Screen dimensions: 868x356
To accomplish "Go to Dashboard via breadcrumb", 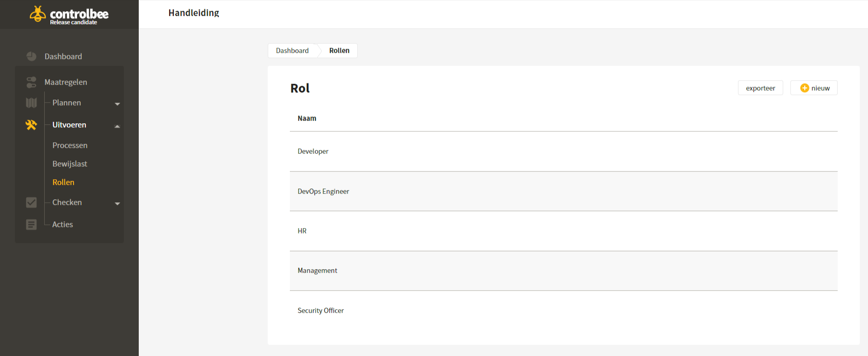I will tap(292, 50).
